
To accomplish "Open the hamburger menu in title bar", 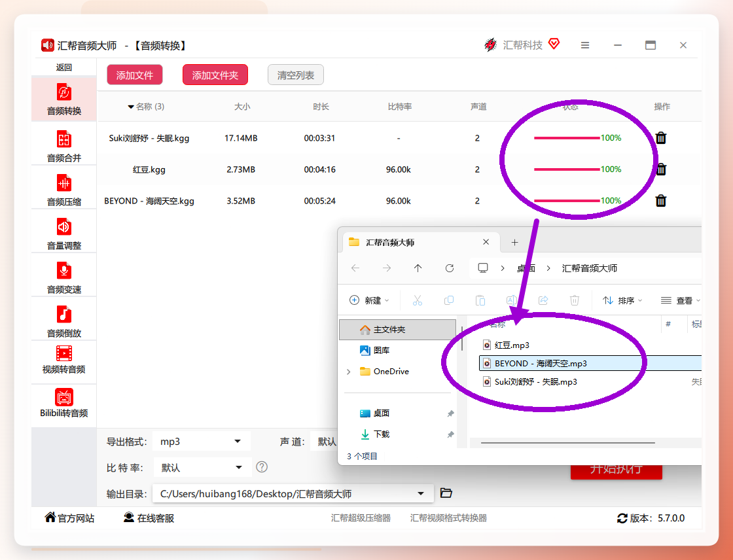I will (x=585, y=45).
